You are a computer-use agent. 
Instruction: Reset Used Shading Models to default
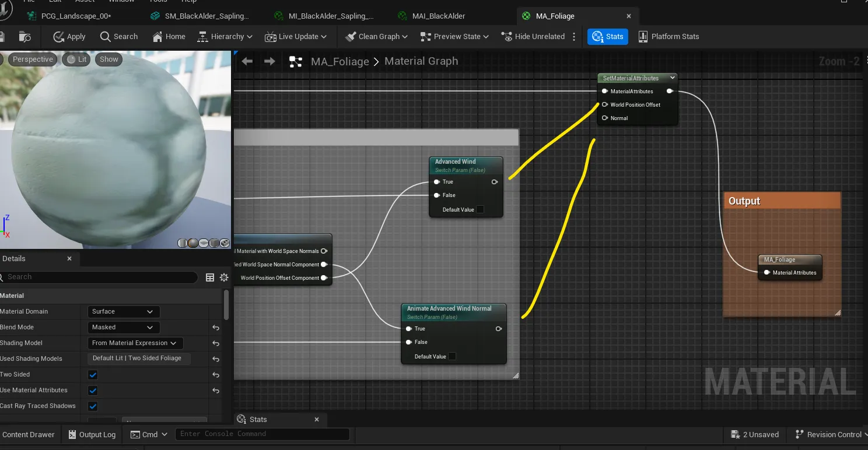216,359
